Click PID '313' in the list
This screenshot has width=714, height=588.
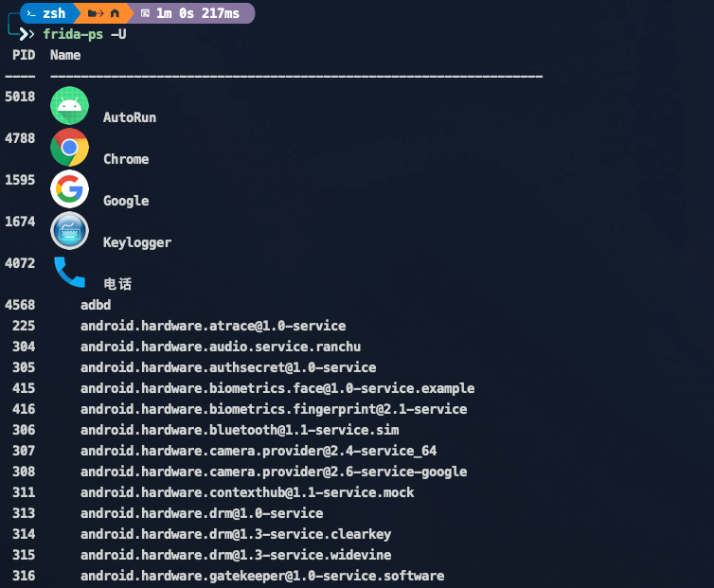[x=24, y=513]
